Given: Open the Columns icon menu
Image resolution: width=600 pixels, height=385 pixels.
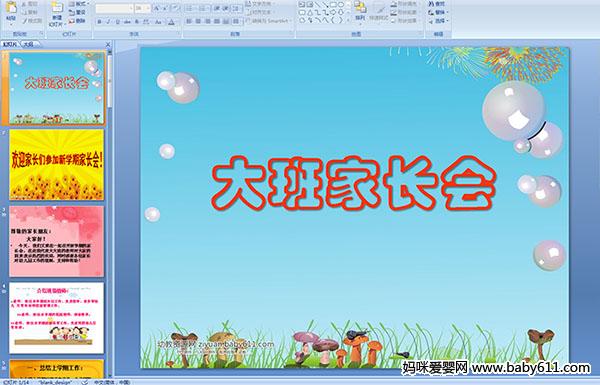Looking at the screenshot, I should pos(237,21).
